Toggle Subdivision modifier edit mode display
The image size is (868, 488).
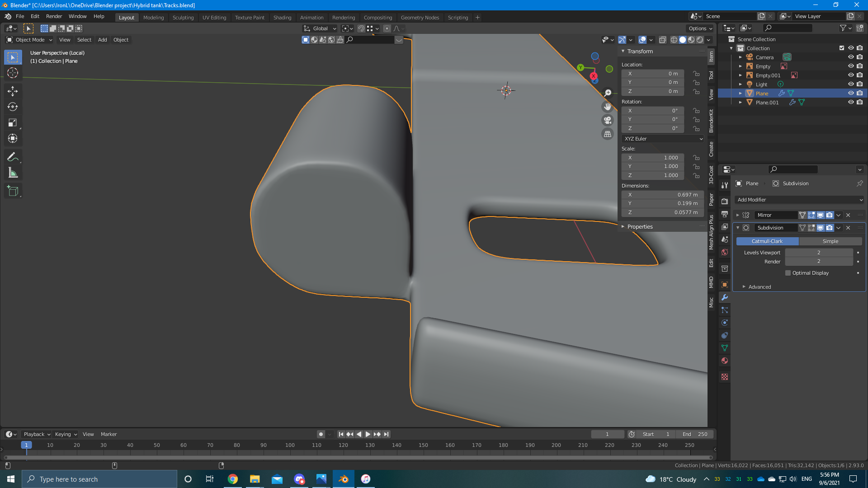[x=811, y=228]
